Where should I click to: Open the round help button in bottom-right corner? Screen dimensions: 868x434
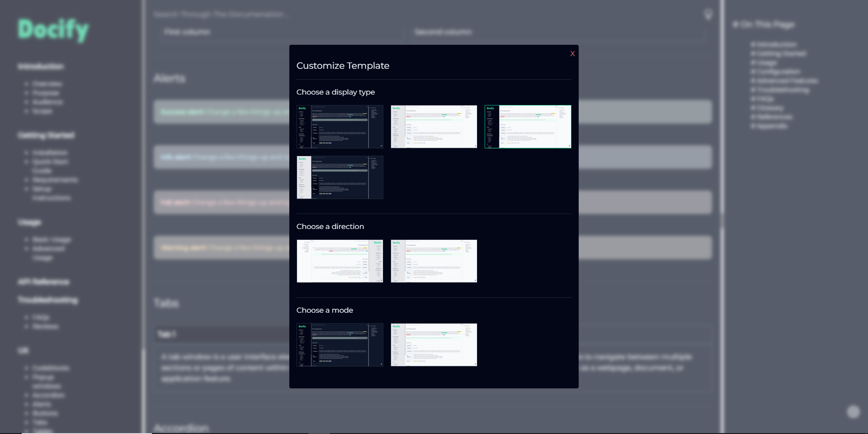pos(853,411)
